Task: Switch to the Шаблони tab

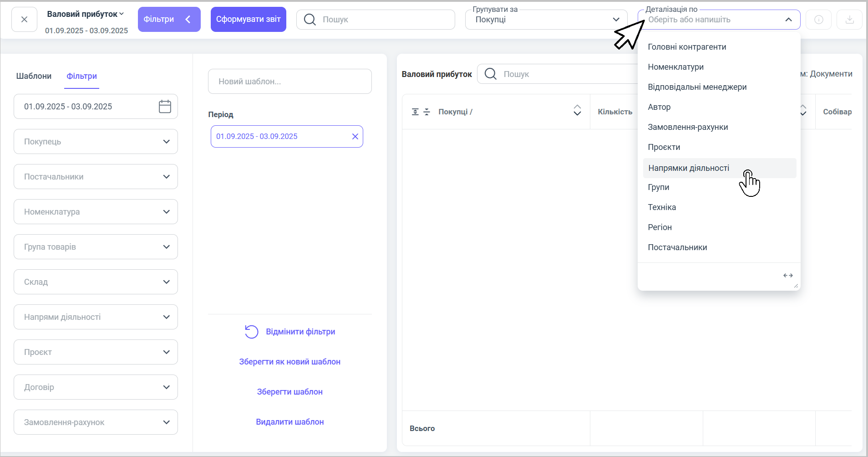Action: coord(34,76)
